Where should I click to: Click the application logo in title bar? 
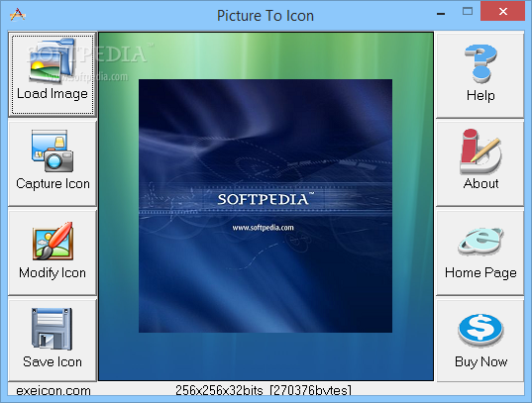[18, 15]
